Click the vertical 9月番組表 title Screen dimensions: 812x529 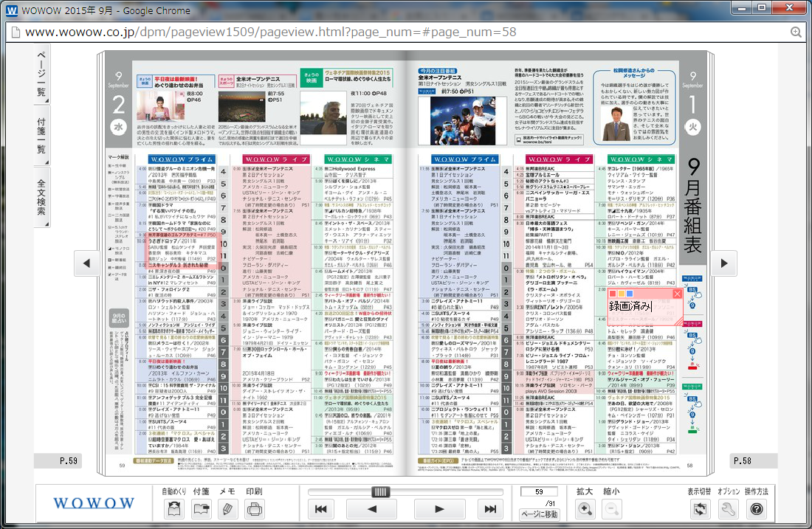tap(693, 205)
